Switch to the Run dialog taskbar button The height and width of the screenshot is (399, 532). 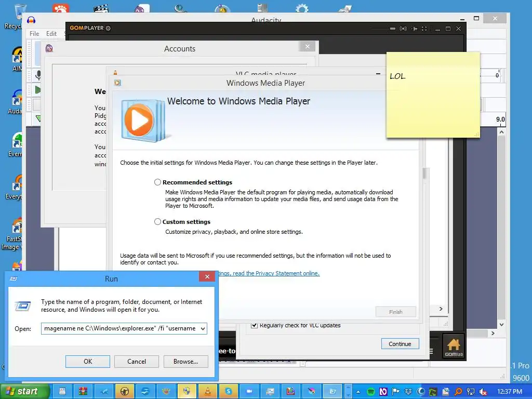[x=332, y=392]
